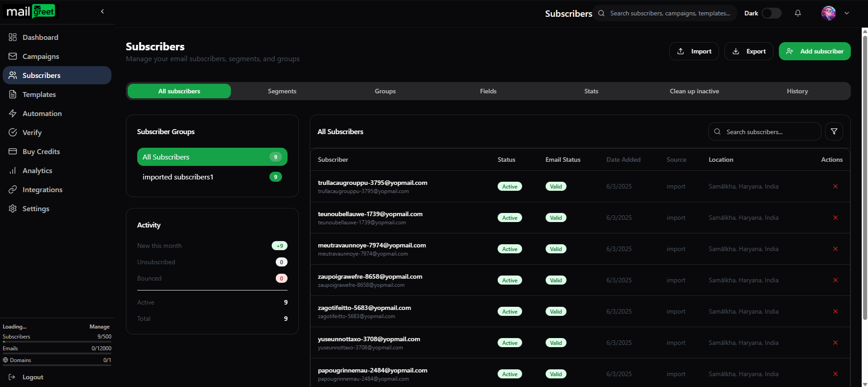Click the Domains usage progress bar
Image resolution: width=868 pixels, height=387 pixels.
tap(57, 365)
